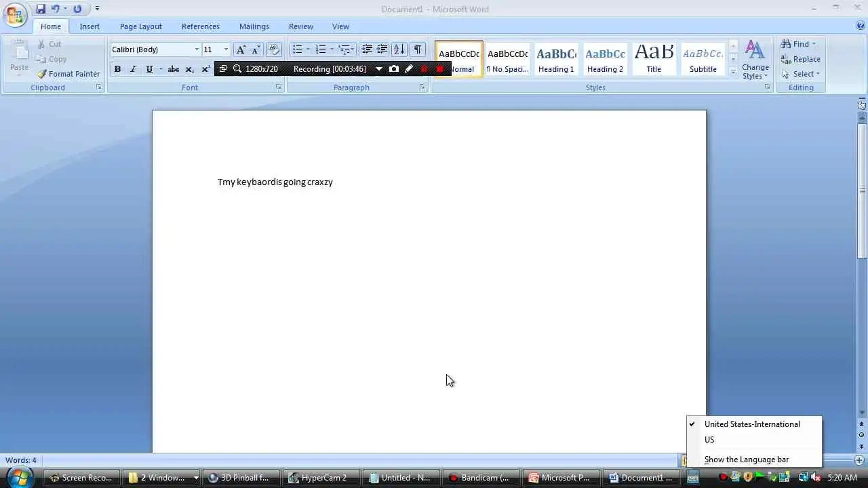Open Customize Quick Access Toolbar dropdown

[x=97, y=9]
